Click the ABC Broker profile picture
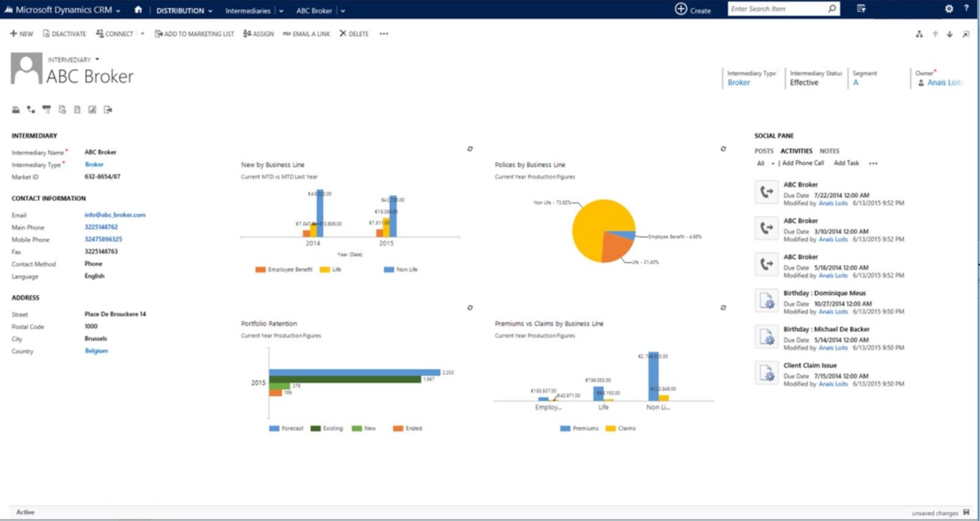Image resolution: width=980 pixels, height=521 pixels. [26, 68]
